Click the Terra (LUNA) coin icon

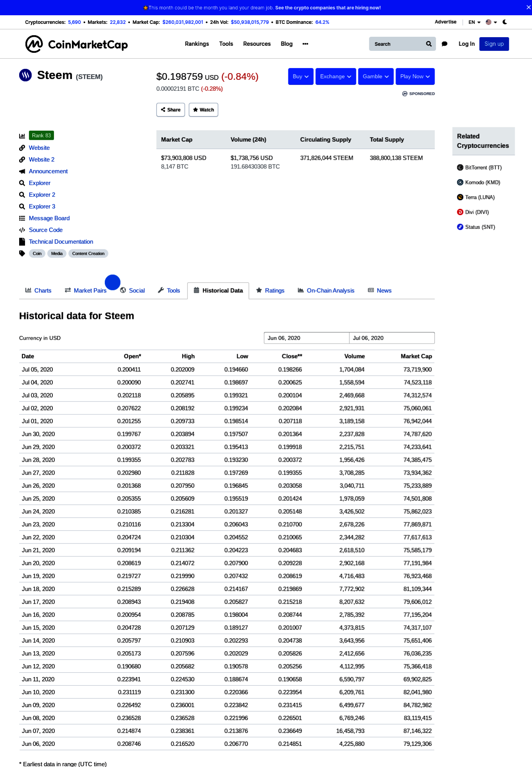click(460, 197)
